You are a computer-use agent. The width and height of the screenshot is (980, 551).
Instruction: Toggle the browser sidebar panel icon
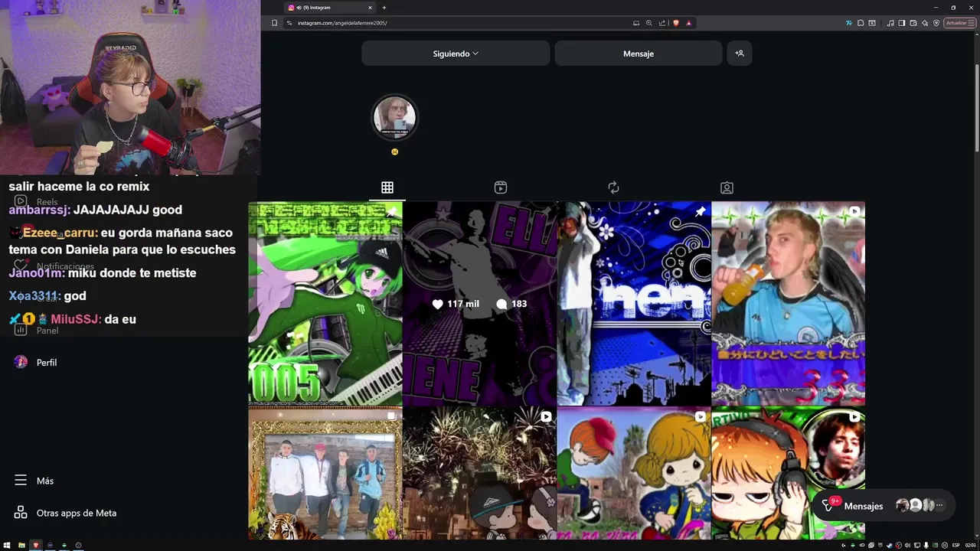coord(902,23)
